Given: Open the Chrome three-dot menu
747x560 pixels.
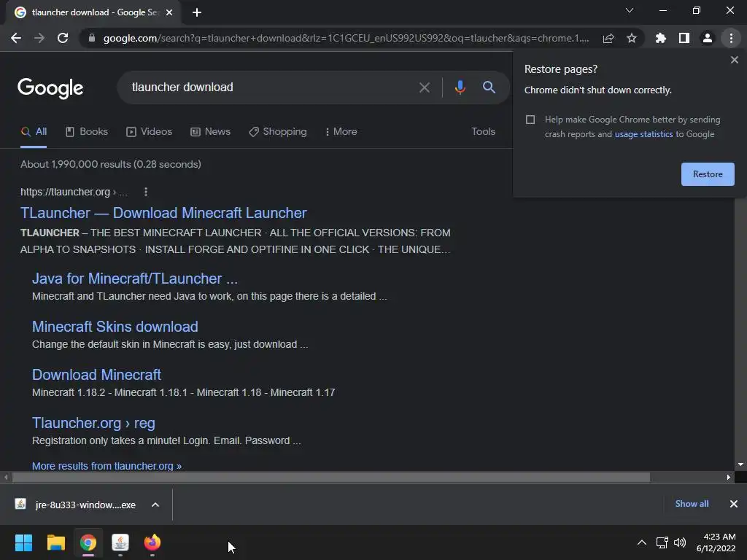Looking at the screenshot, I should 731,38.
